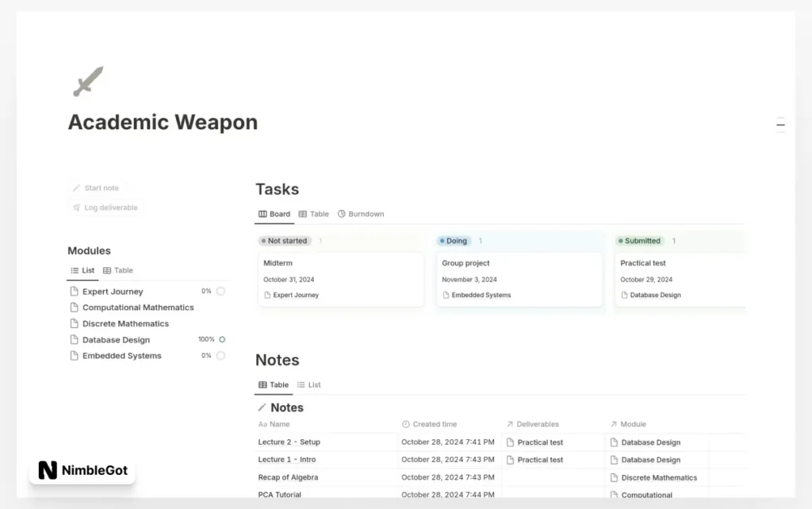The height and width of the screenshot is (509, 812).
Task: Click the Aa icon in Name header
Action: (262, 424)
